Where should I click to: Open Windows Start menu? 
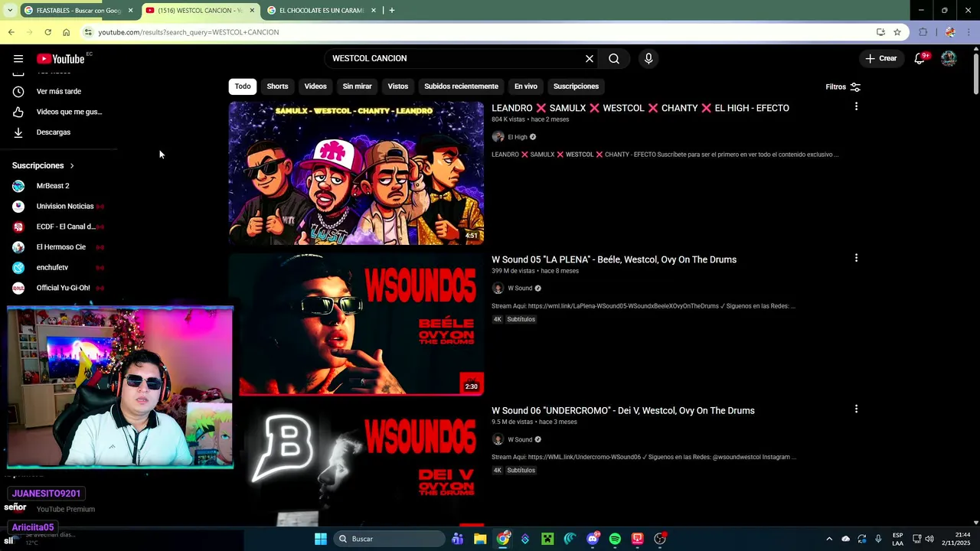click(x=321, y=539)
